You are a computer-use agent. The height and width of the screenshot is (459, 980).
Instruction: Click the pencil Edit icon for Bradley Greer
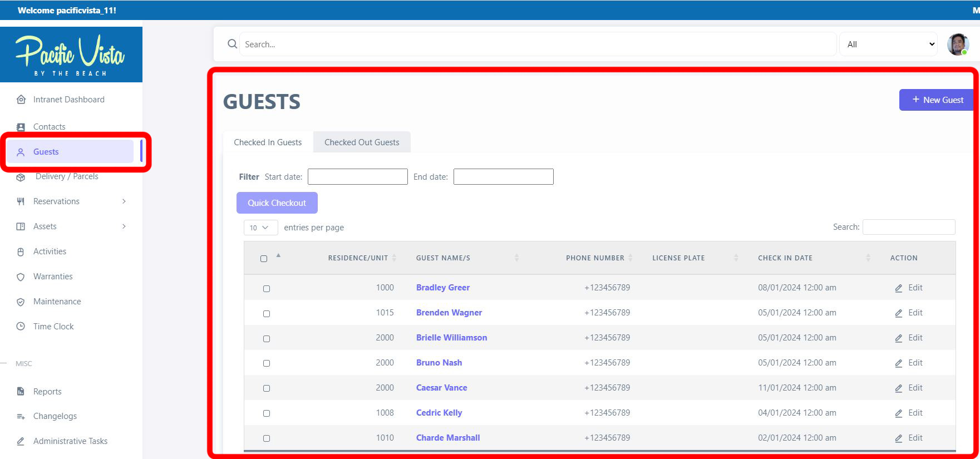point(898,288)
